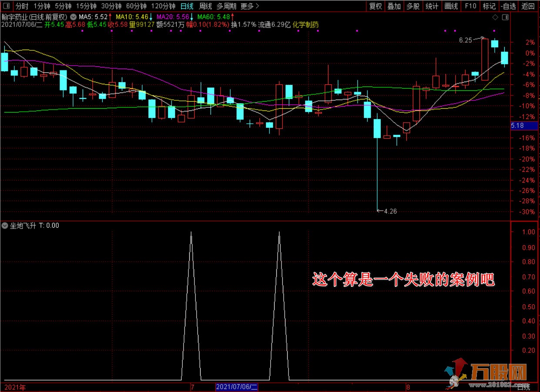The image size is (540, 392).
Task: Click the 流通6.29亿 float value
Action: [x=274, y=25]
